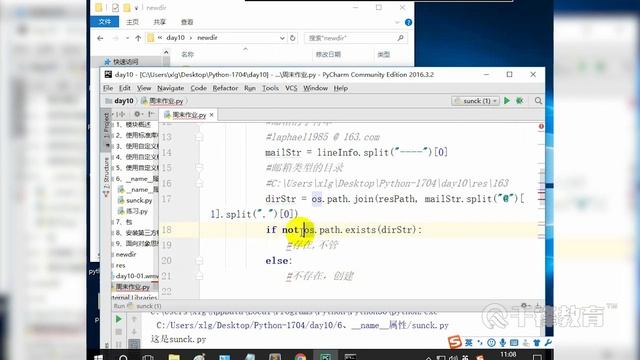Select the 周末作业.py breadcrumb in the navigation bar
This screenshot has width=640, height=360.
(163, 101)
